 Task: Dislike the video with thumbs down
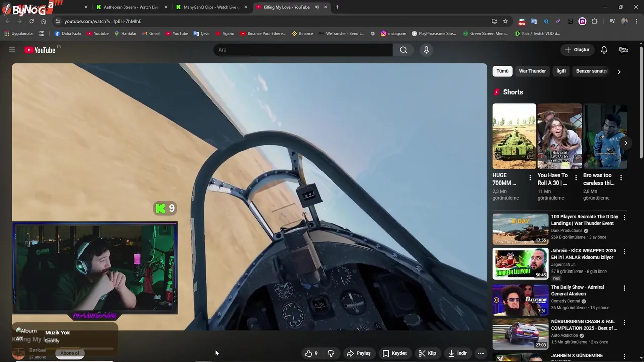[x=331, y=353]
